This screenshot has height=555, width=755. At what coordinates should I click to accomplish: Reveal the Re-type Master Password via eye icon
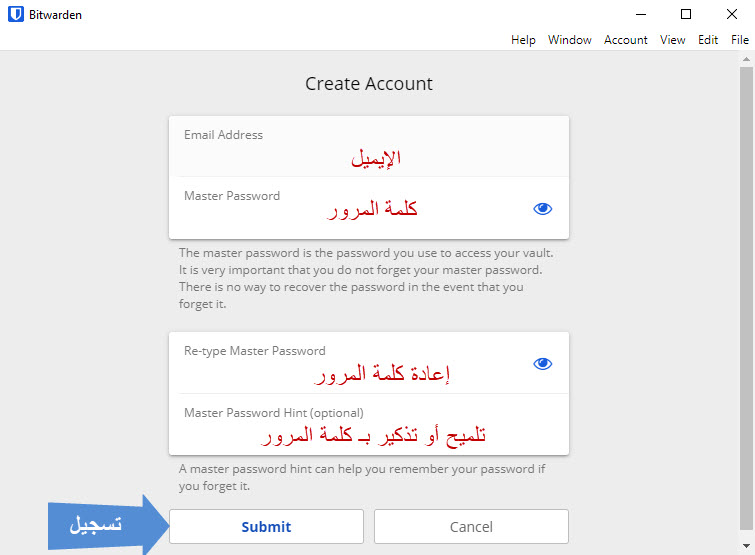click(543, 363)
